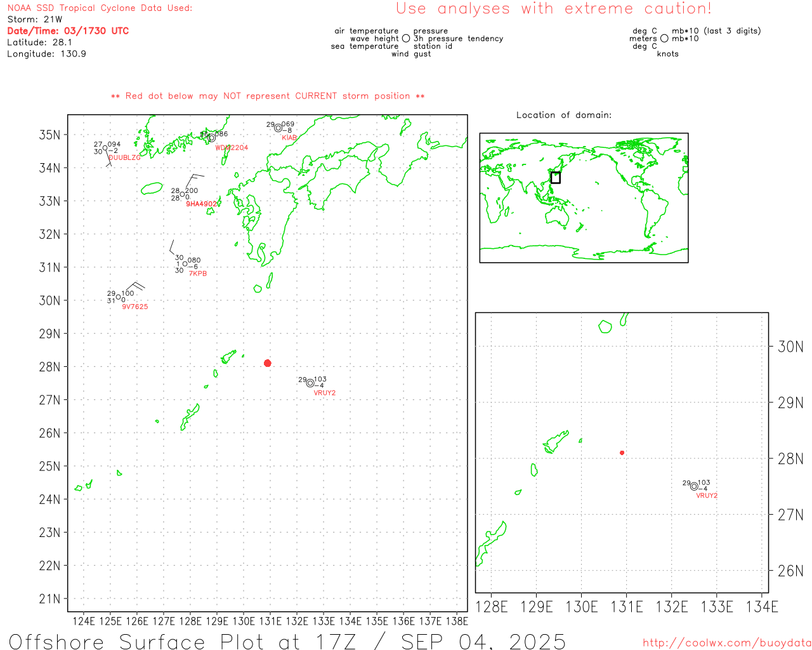Viewport: 812px width, 650px height.
Task: Click the 9HA4902 station circle marker
Action: coord(182,194)
